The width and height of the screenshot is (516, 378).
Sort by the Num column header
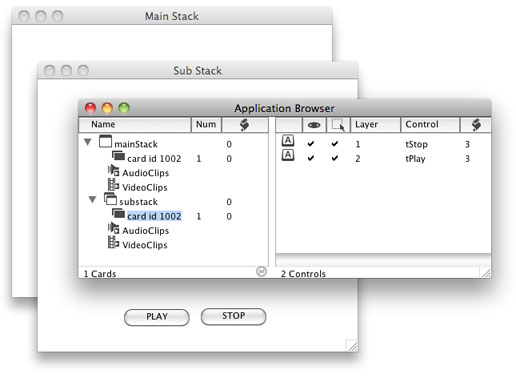pos(206,125)
